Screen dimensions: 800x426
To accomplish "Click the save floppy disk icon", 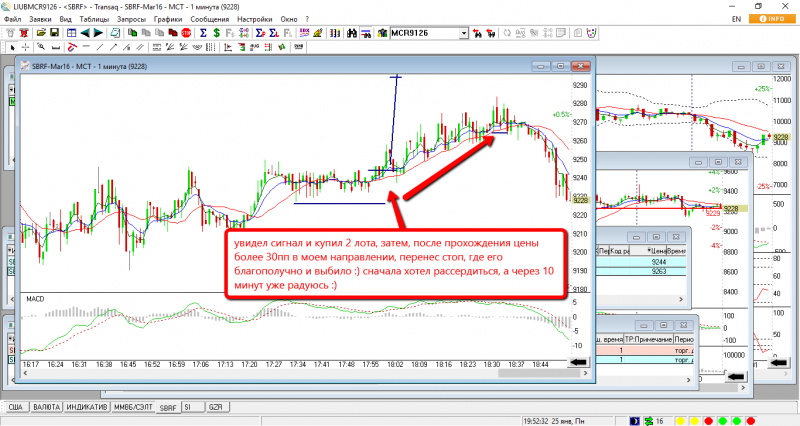I will [x=54, y=33].
